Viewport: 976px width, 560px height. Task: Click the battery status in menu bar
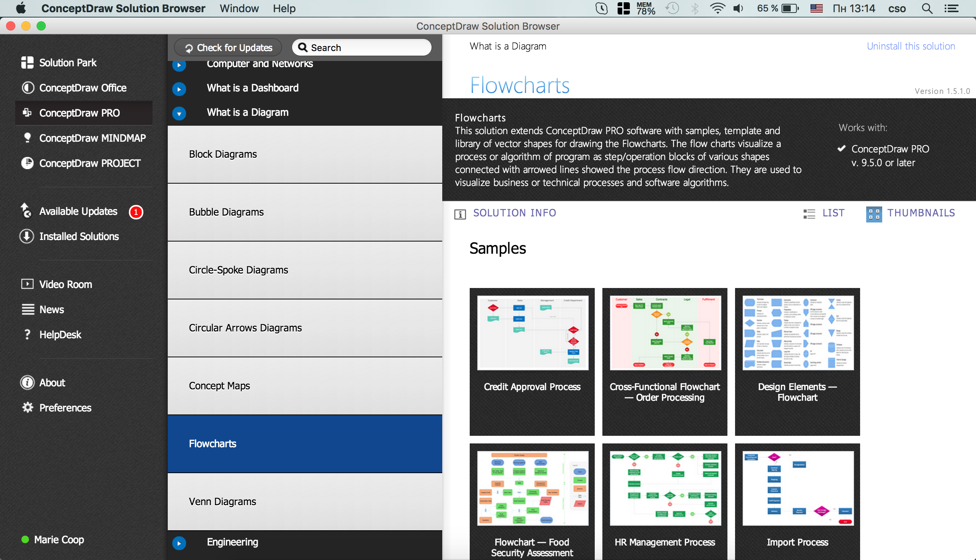tap(778, 8)
